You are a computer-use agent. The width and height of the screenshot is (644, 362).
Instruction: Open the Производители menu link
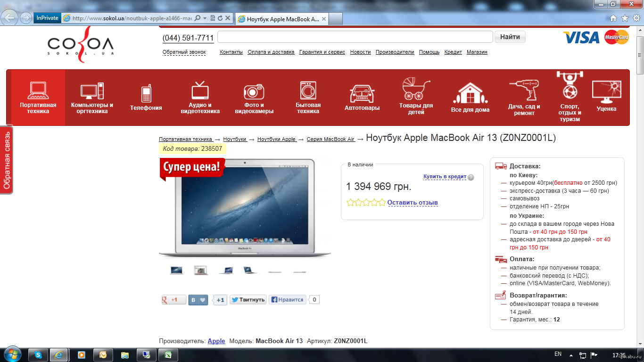395,52
